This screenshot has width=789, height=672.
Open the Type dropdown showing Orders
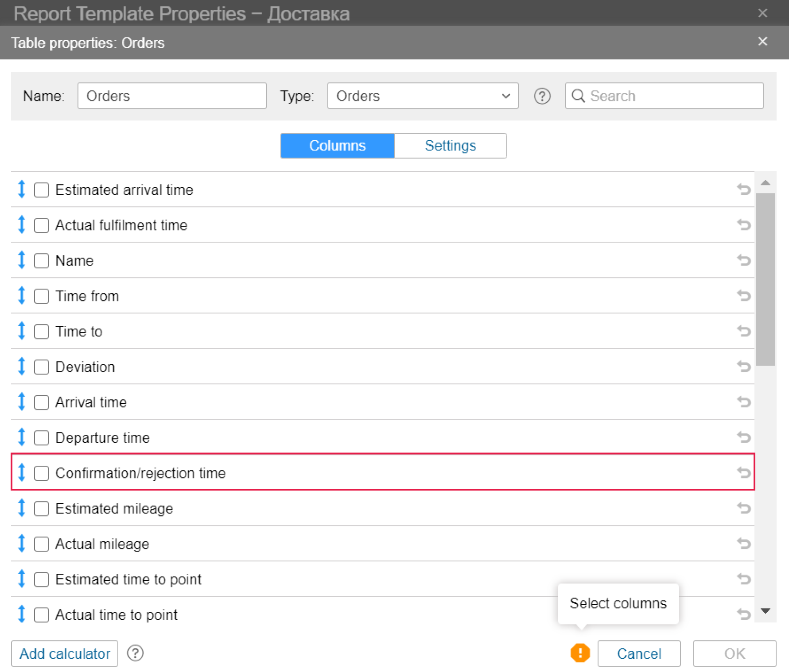point(423,96)
